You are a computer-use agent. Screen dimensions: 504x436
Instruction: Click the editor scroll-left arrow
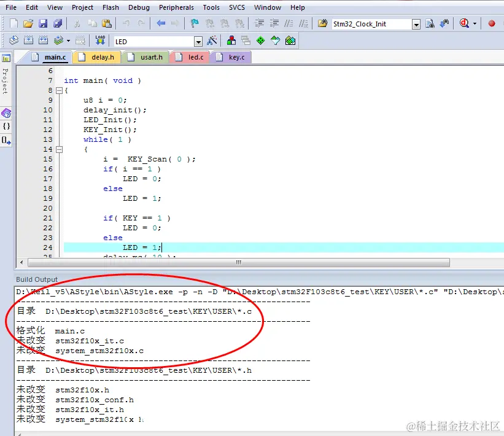pos(21,263)
